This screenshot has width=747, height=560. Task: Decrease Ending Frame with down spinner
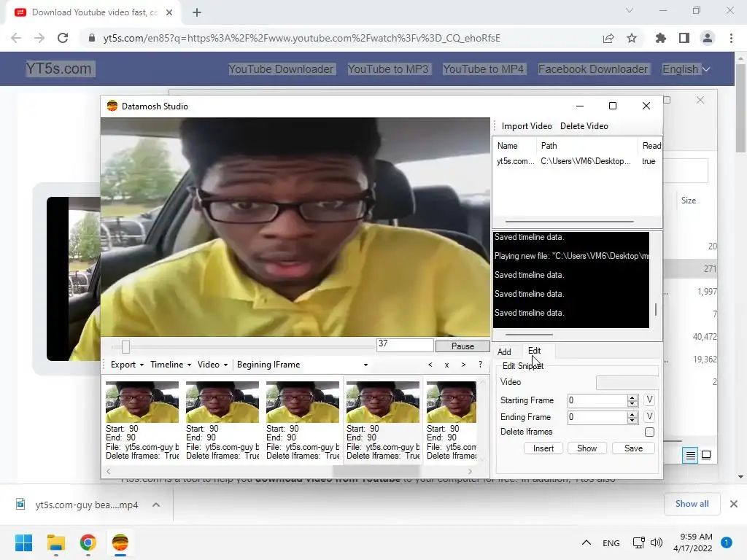[x=632, y=420]
